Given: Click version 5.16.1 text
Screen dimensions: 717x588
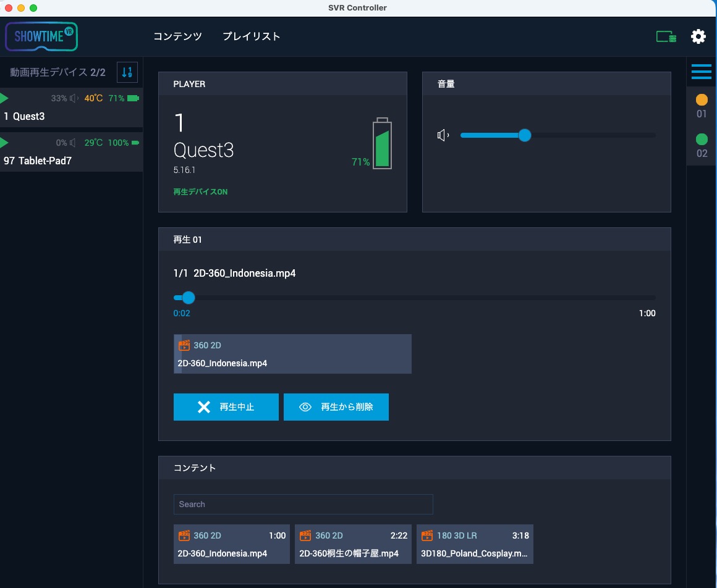Looking at the screenshot, I should pos(184,170).
